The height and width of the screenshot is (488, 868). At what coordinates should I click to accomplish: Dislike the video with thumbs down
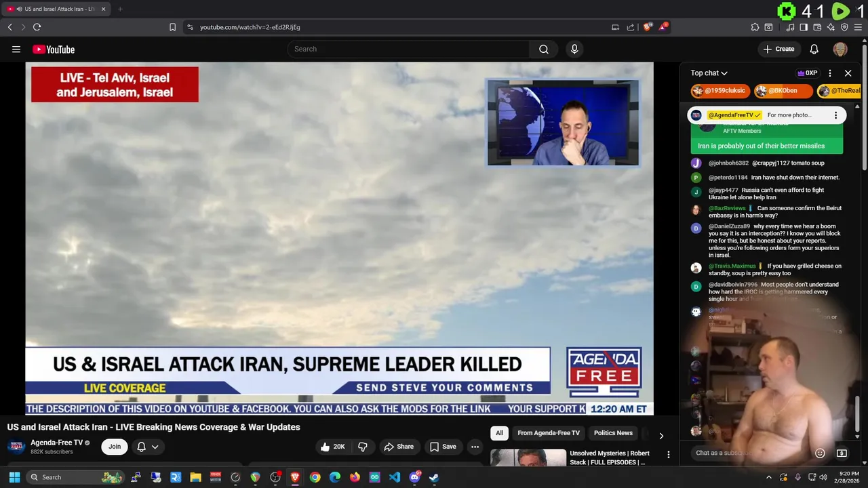(363, 447)
